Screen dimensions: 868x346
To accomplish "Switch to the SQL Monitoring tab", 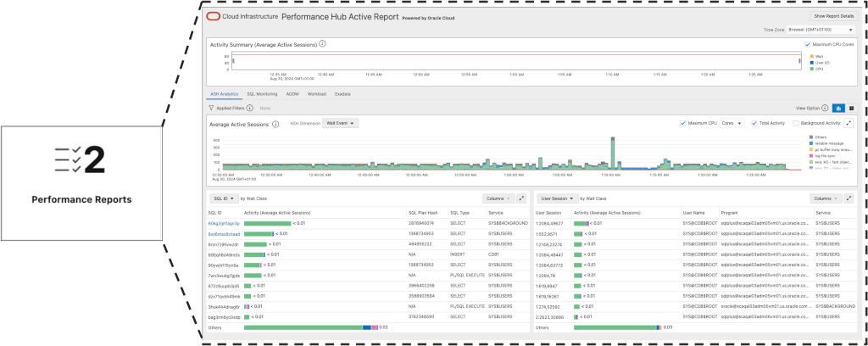I will pos(263,94).
